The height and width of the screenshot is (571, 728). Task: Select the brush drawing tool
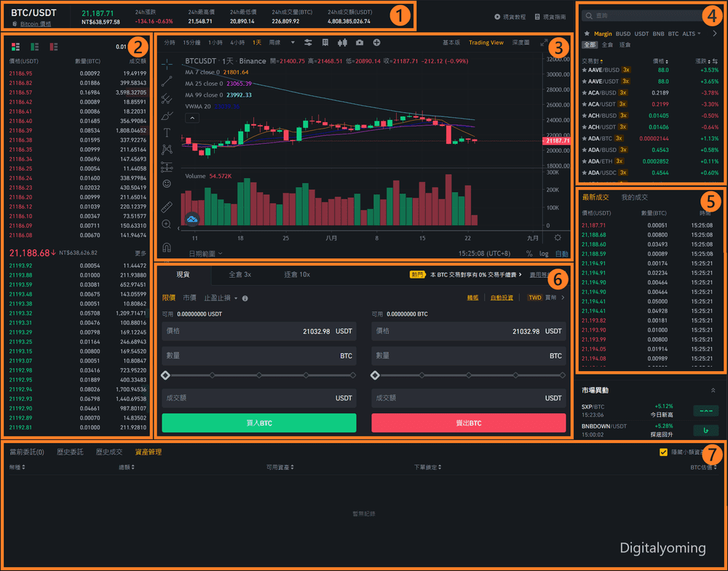click(x=167, y=116)
